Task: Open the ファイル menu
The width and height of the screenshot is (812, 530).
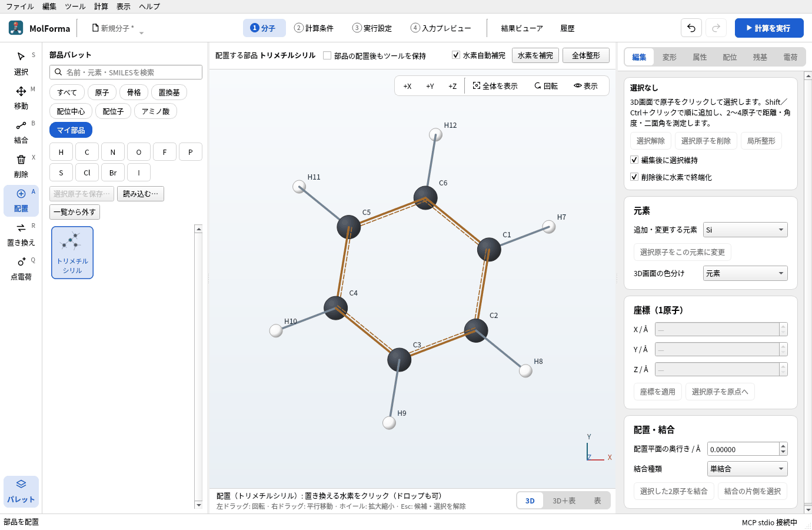Action: click(x=20, y=6)
